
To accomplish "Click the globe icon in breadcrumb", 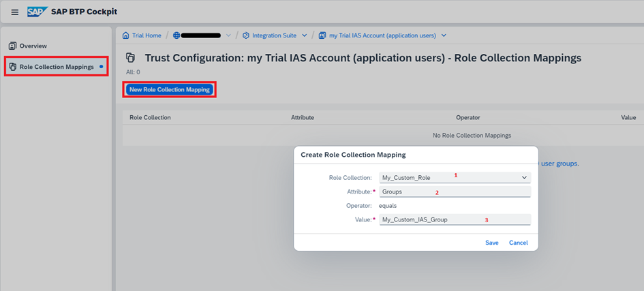I will pyautogui.click(x=177, y=35).
